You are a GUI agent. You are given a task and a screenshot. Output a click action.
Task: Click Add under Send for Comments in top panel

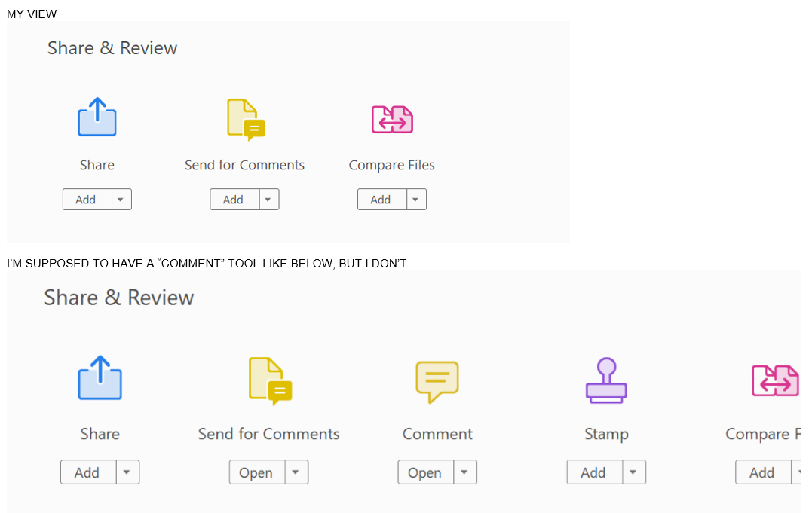pos(233,199)
